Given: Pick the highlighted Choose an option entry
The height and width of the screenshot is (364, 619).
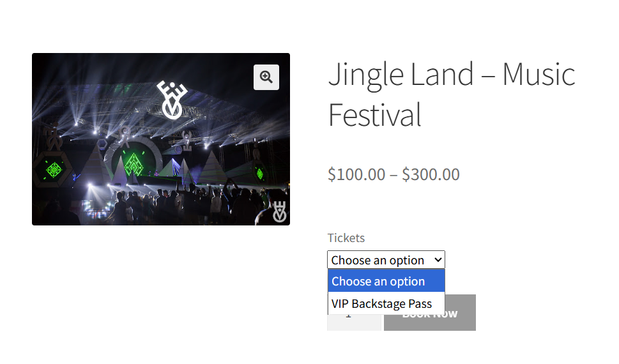Looking at the screenshot, I should [378, 282].
